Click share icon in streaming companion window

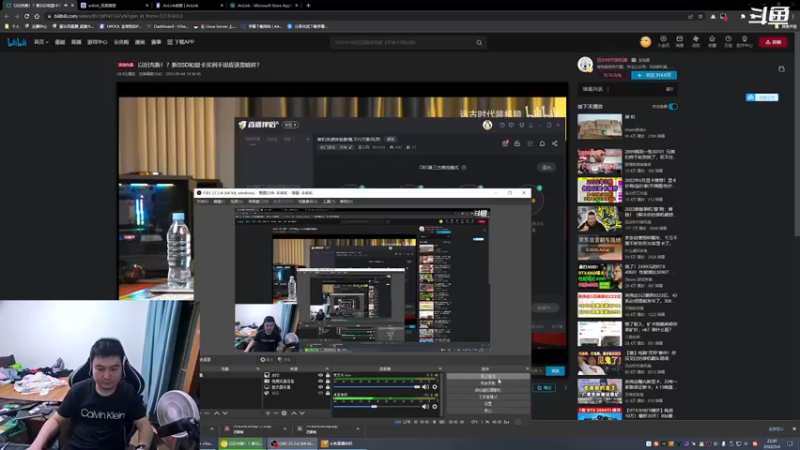(555, 144)
